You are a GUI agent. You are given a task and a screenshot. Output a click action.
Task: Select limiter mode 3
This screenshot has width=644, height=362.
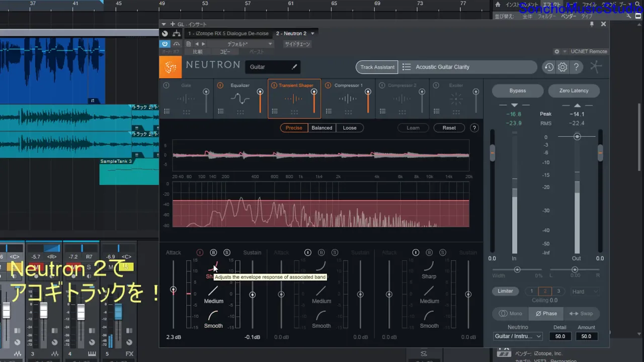coord(558,291)
